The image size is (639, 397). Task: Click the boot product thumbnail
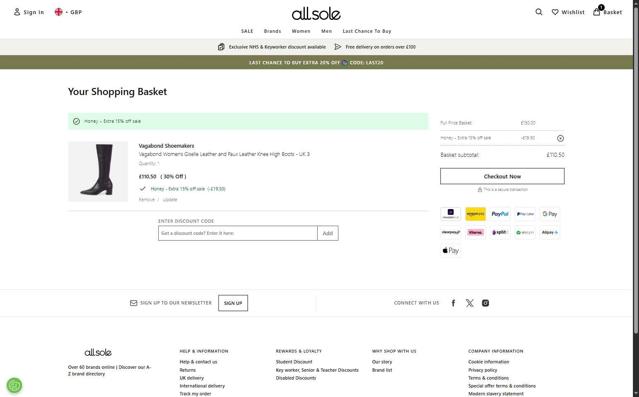coord(98,171)
